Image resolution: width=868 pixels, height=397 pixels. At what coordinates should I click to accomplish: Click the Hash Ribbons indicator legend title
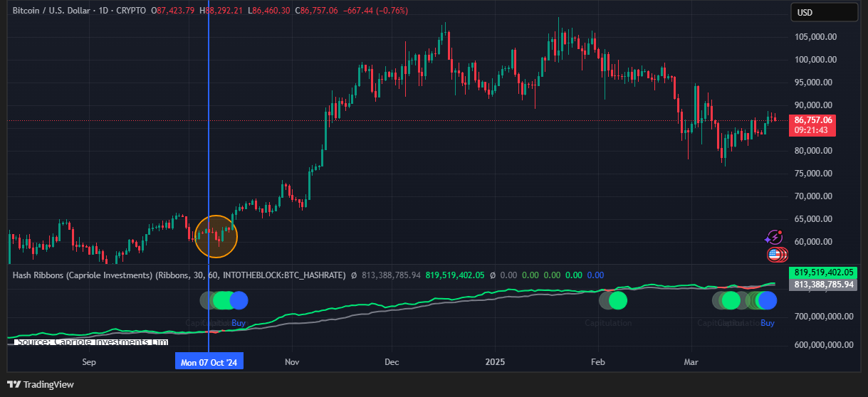(x=81, y=275)
